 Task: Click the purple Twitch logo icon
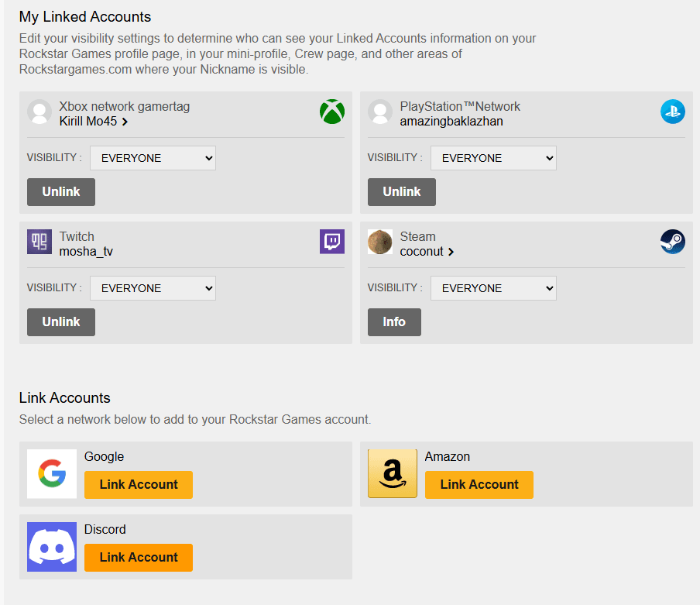(331, 242)
